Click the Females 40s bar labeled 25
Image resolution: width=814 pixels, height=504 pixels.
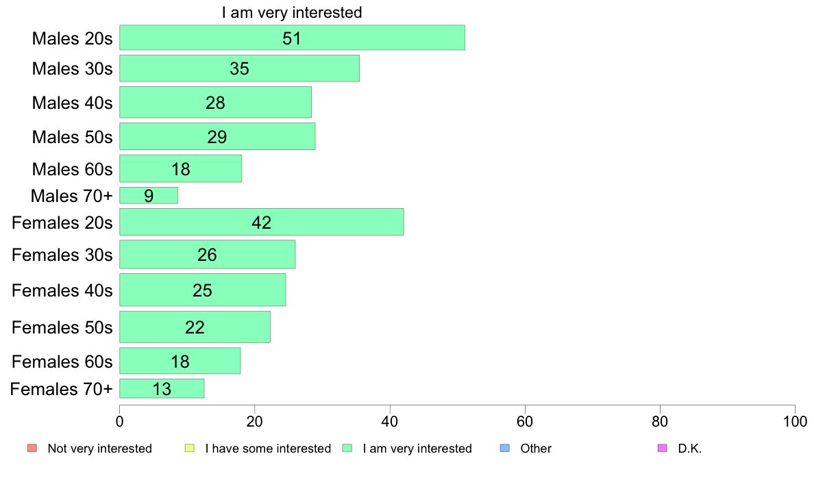[202, 290]
